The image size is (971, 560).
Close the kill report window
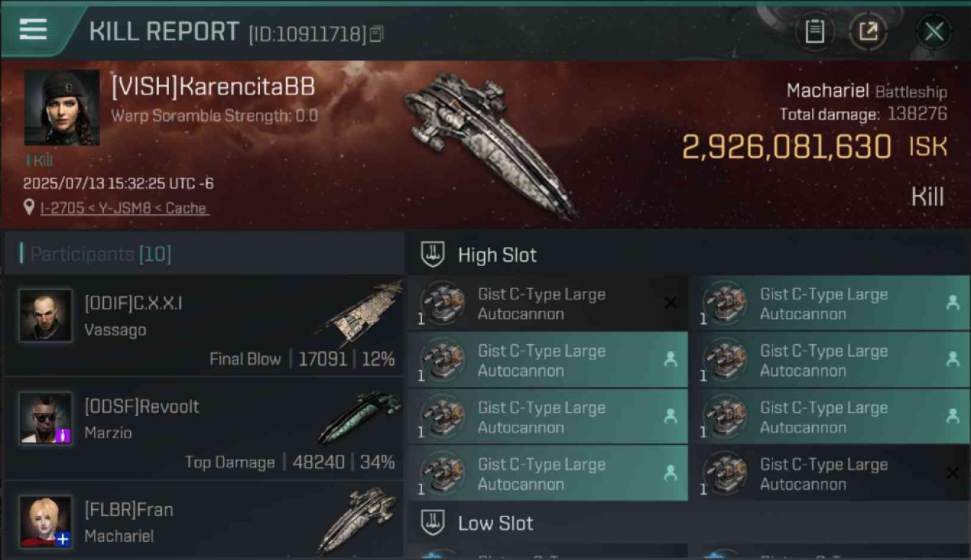[934, 31]
